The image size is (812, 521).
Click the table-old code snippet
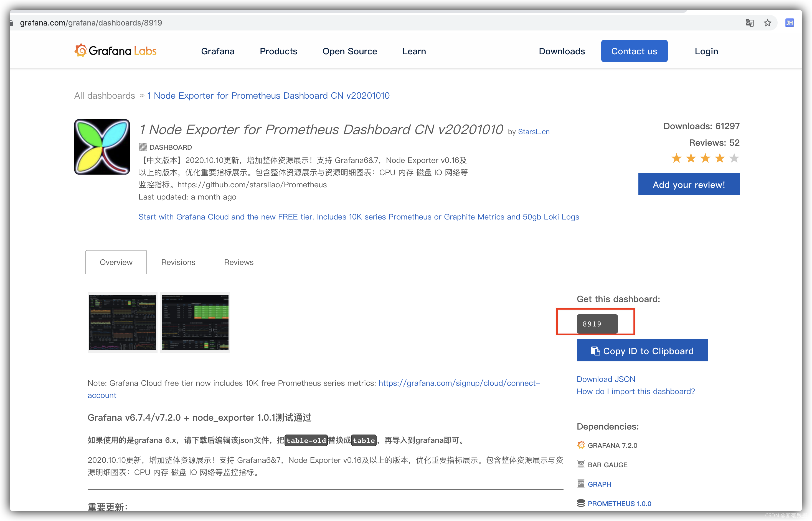pos(306,440)
